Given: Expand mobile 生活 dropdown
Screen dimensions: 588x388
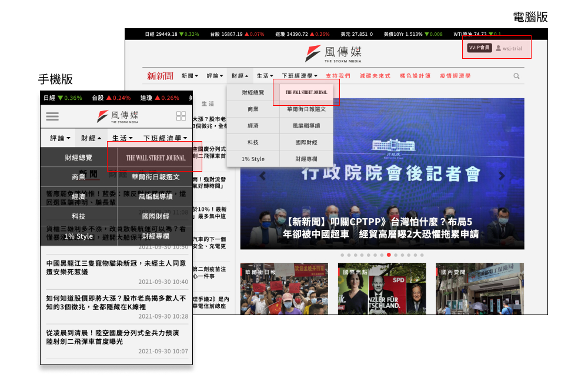Looking at the screenshot, I should pyautogui.click(x=122, y=138).
